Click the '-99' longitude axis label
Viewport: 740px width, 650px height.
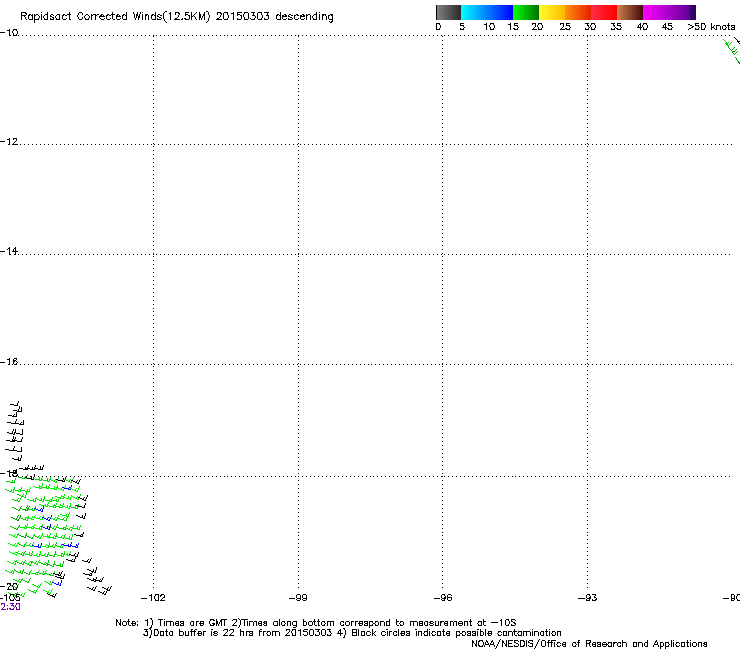(x=298, y=598)
